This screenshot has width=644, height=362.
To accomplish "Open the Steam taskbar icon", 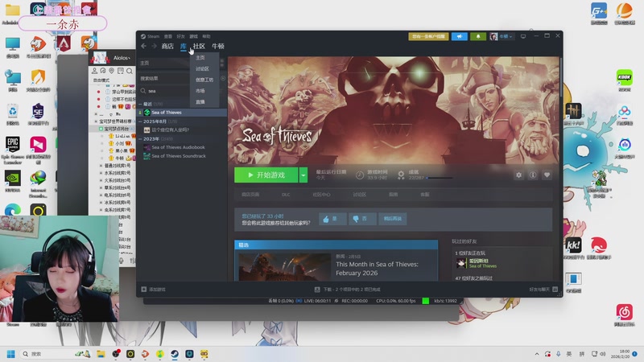I will (x=175, y=354).
